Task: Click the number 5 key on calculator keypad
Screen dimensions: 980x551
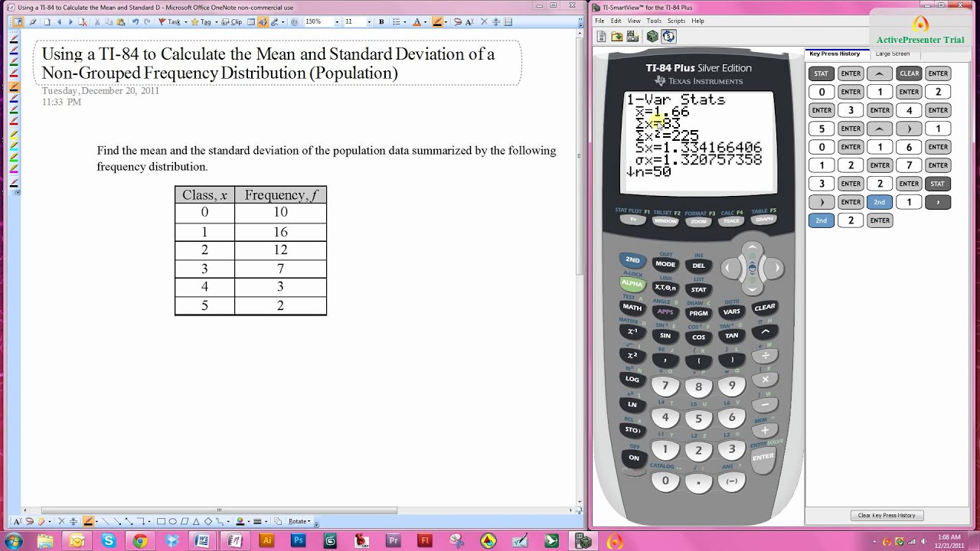Action: coord(698,419)
